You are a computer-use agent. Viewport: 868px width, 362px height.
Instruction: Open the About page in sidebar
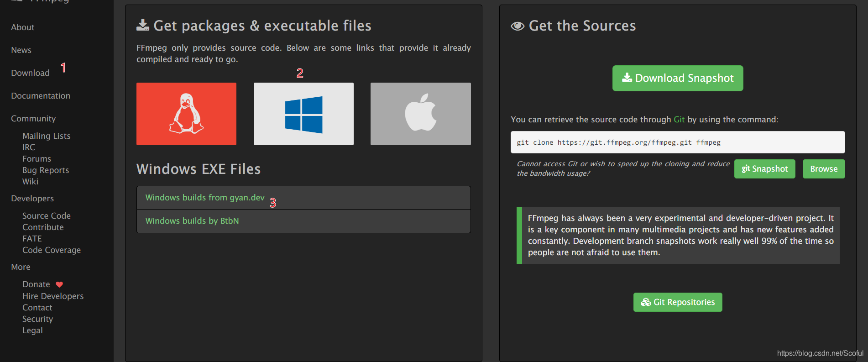pos(23,27)
